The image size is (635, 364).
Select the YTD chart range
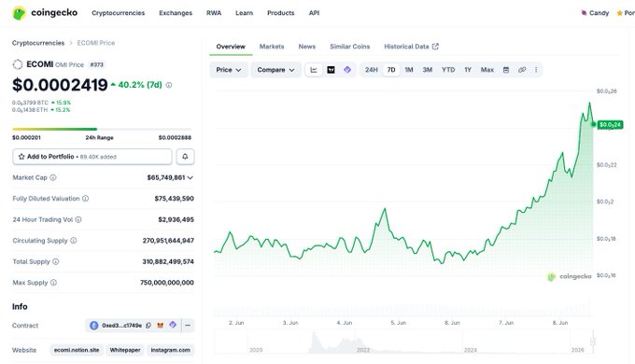(448, 70)
